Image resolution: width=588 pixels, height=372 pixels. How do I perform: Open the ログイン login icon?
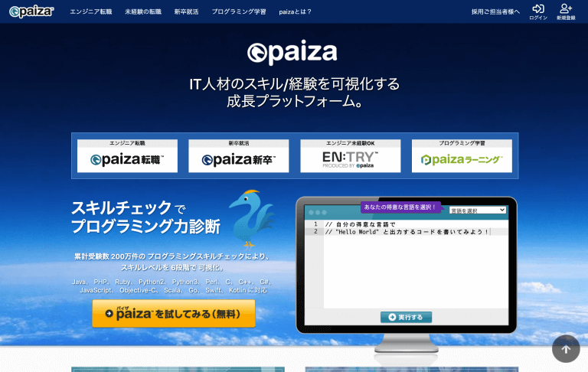pos(538,12)
